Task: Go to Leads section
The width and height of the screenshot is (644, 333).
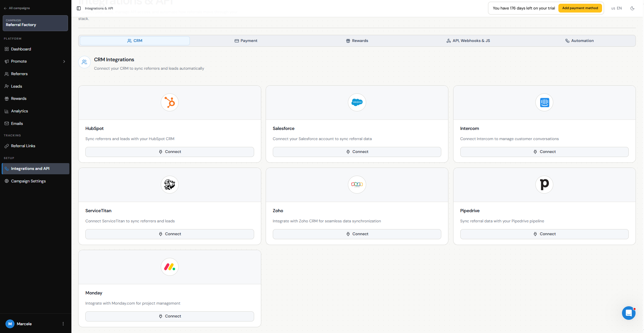Action: point(36,86)
